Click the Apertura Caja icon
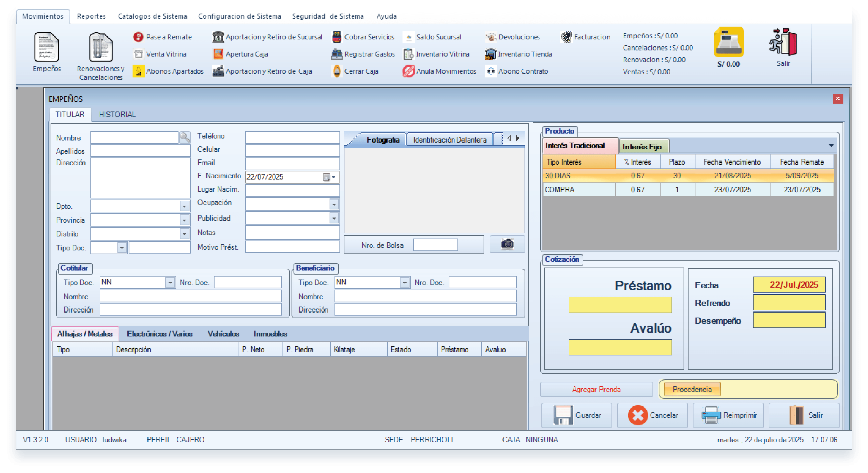 coord(218,54)
